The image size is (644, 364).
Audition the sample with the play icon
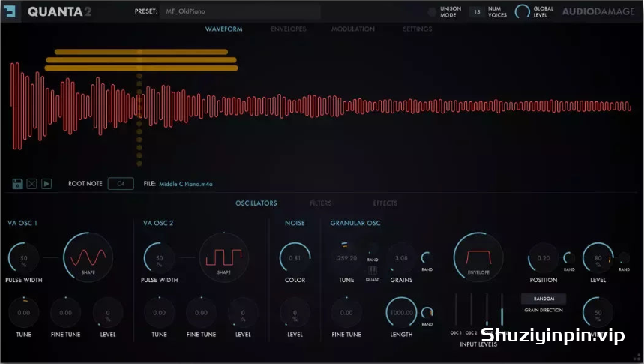(46, 184)
